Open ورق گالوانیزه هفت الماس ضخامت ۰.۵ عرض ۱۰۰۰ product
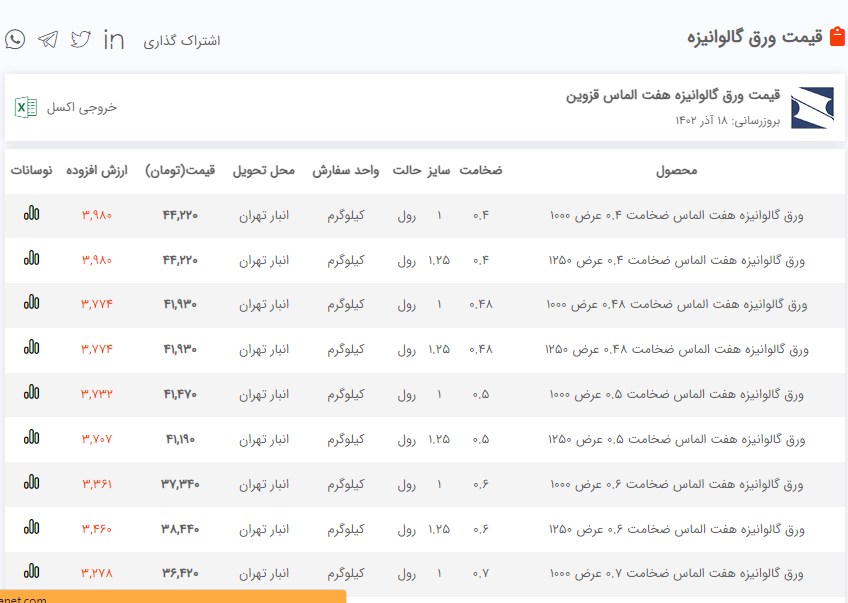The width and height of the screenshot is (848, 603). (x=676, y=394)
